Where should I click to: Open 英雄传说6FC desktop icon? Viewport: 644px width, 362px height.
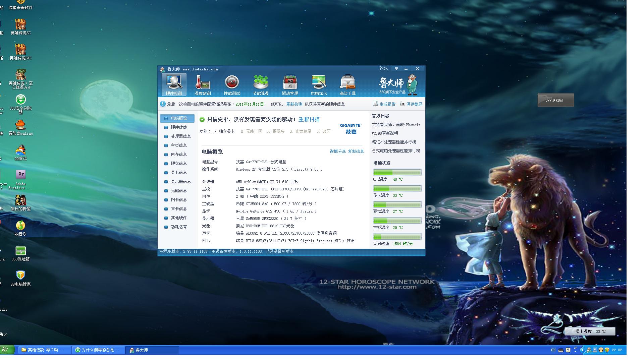click(20, 52)
